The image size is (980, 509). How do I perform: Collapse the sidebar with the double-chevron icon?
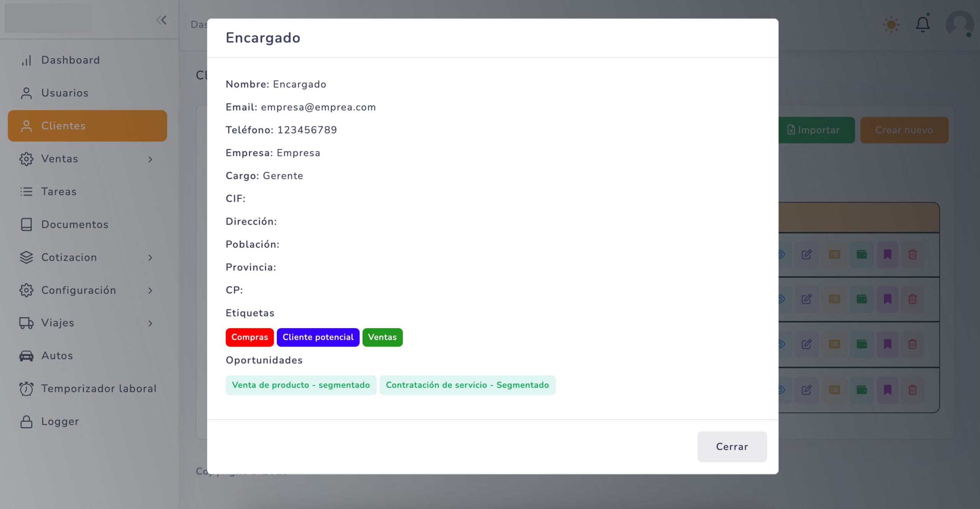(x=161, y=20)
